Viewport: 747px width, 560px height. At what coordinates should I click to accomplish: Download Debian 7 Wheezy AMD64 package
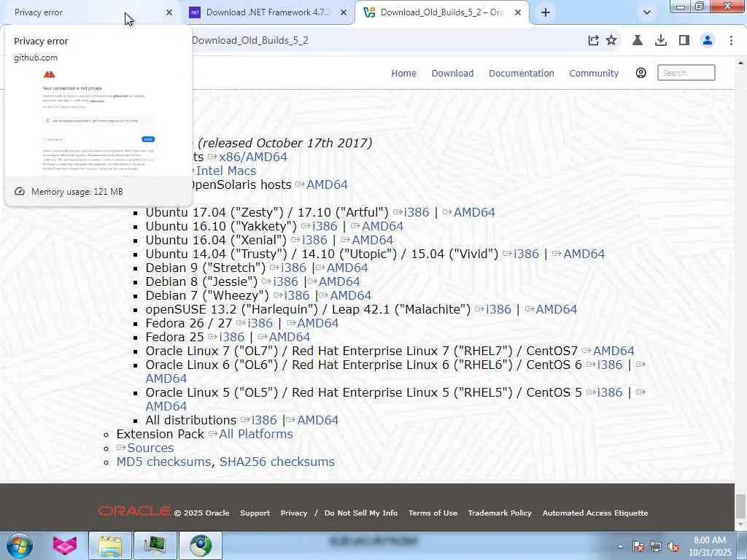(x=351, y=295)
